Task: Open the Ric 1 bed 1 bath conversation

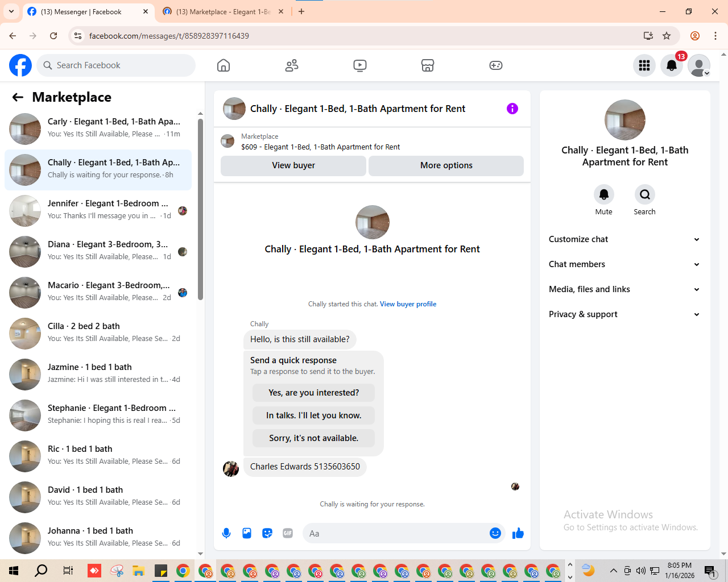Action: coord(98,456)
